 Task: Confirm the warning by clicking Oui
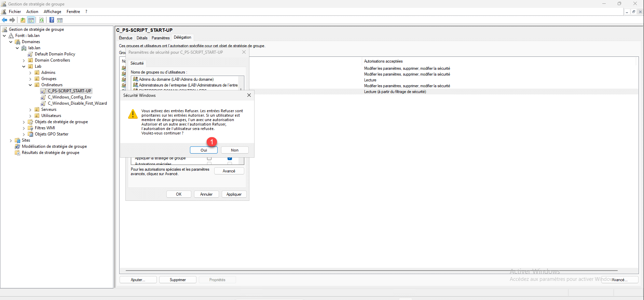tap(204, 150)
